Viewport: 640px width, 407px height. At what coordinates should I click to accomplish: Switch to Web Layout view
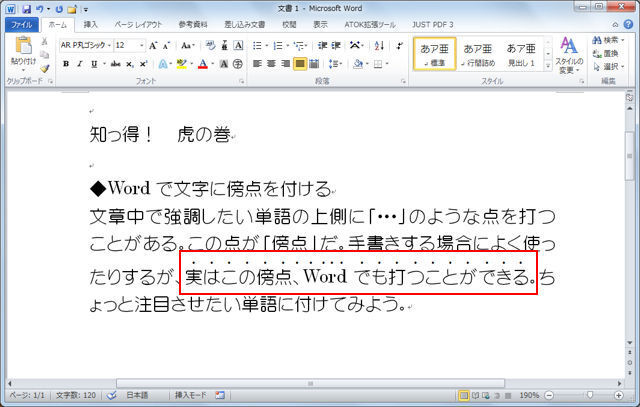pyautogui.click(x=486, y=395)
